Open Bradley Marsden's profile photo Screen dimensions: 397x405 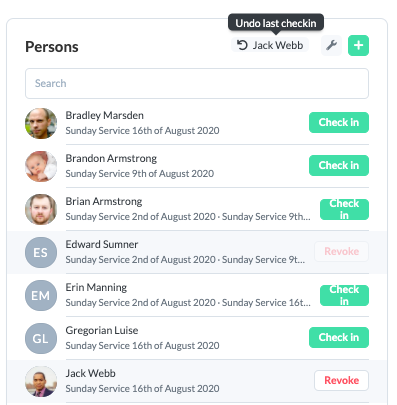41,123
